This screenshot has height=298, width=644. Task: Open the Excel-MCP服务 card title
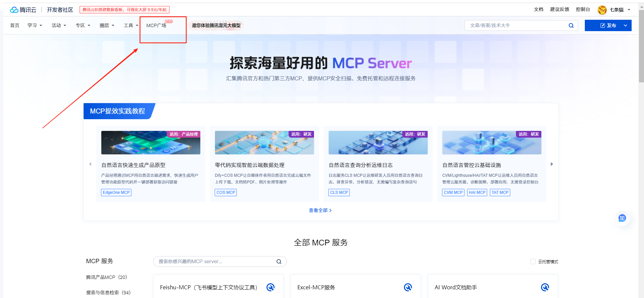point(316,287)
